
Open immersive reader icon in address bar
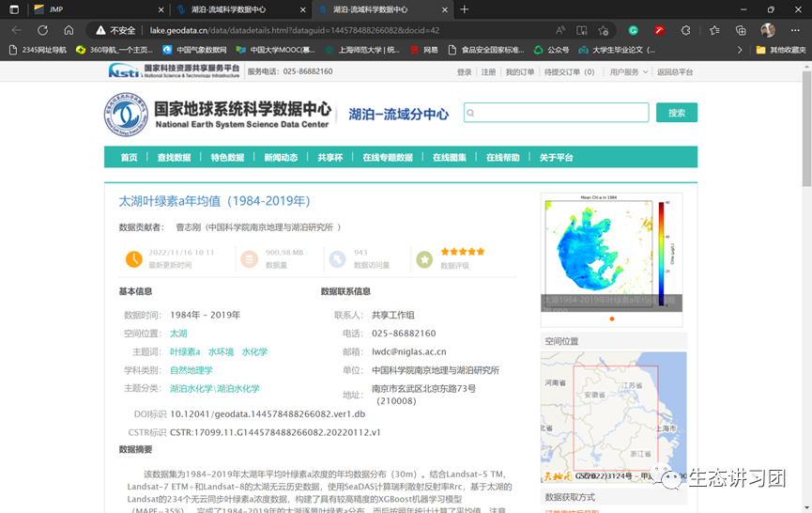(582, 31)
